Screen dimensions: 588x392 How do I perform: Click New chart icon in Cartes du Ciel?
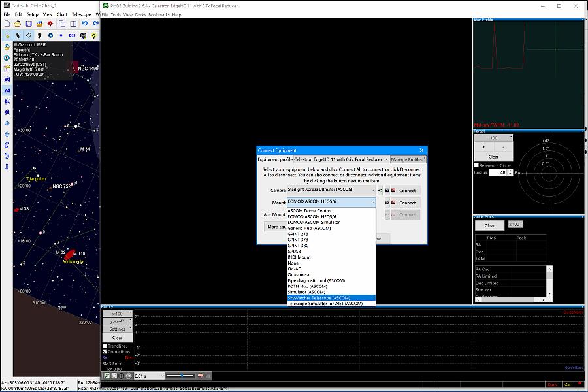click(7, 24)
